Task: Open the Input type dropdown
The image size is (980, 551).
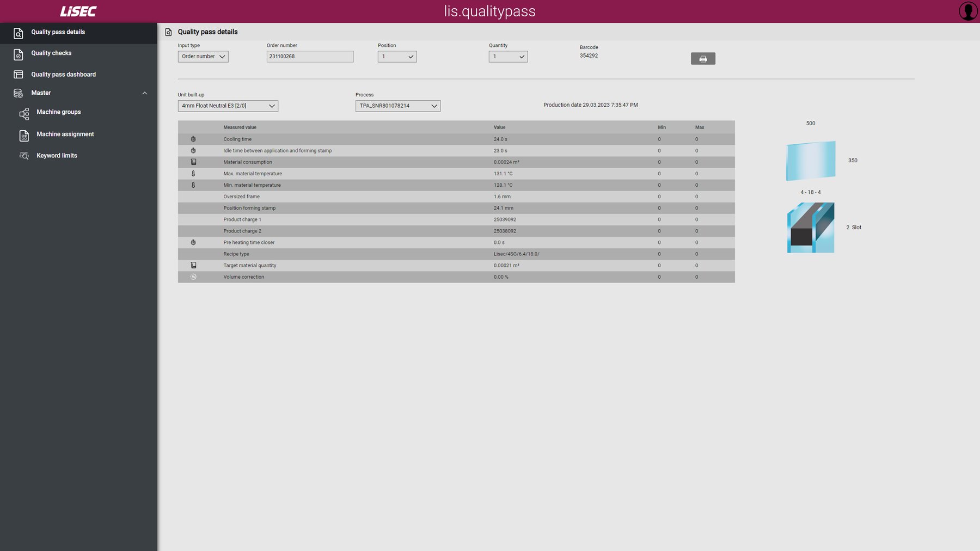Action: pos(203,57)
